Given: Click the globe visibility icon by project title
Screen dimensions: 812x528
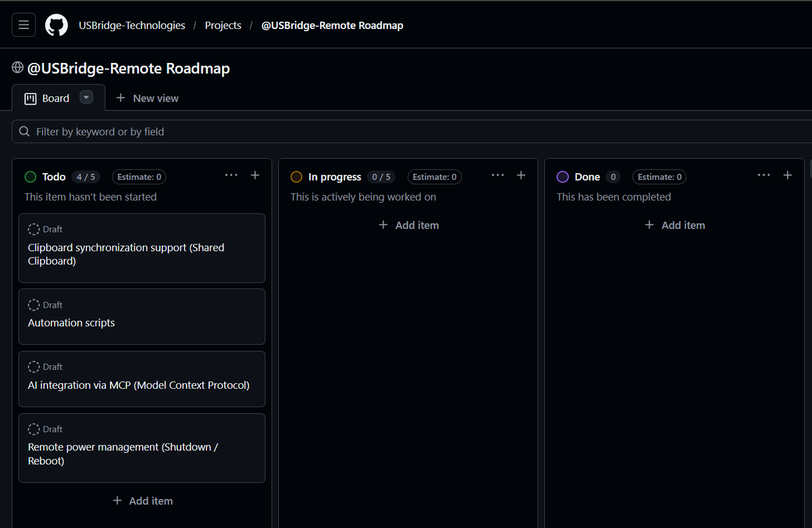Looking at the screenshot, I should pyautogui.click(x=18, y=68).
